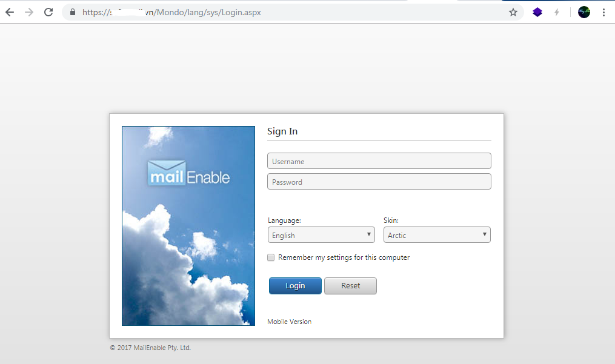Reload the current page
Screen dimensions: 615x364
(48, 12)
